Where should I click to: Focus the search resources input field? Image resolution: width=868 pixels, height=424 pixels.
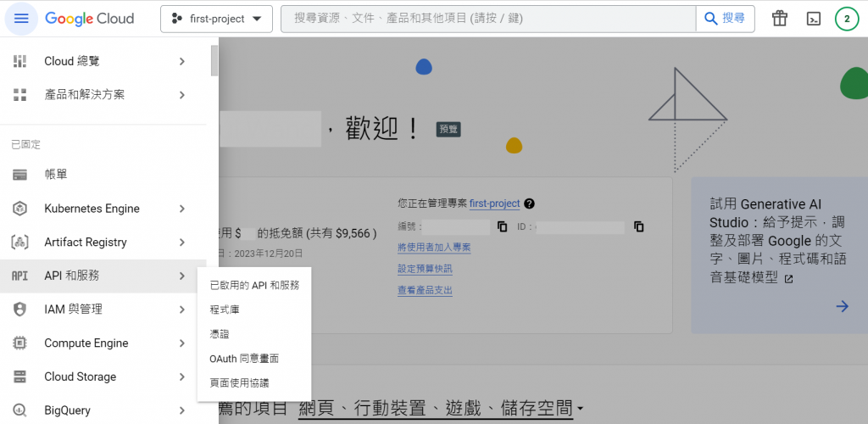tap(488, 19)
